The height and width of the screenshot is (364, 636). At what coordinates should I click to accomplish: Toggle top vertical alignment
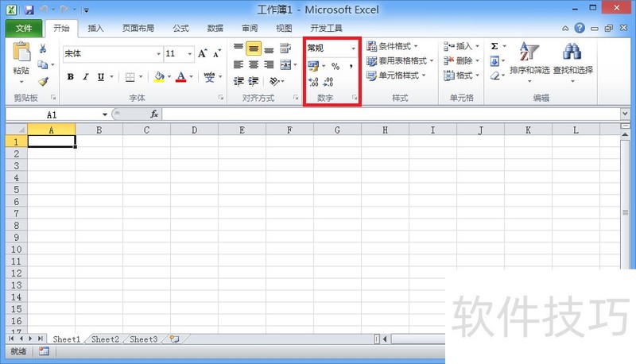(x=238, y=48)
